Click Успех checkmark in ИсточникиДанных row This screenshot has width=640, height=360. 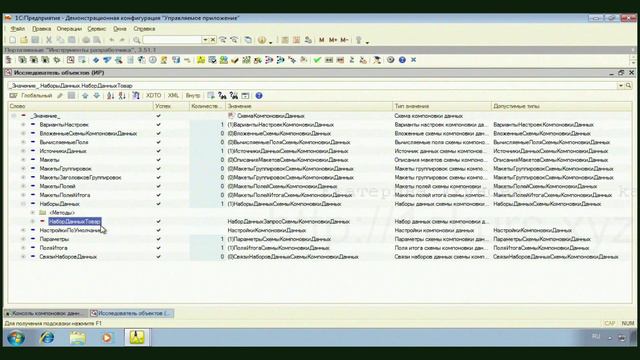[x=158, y=151]
